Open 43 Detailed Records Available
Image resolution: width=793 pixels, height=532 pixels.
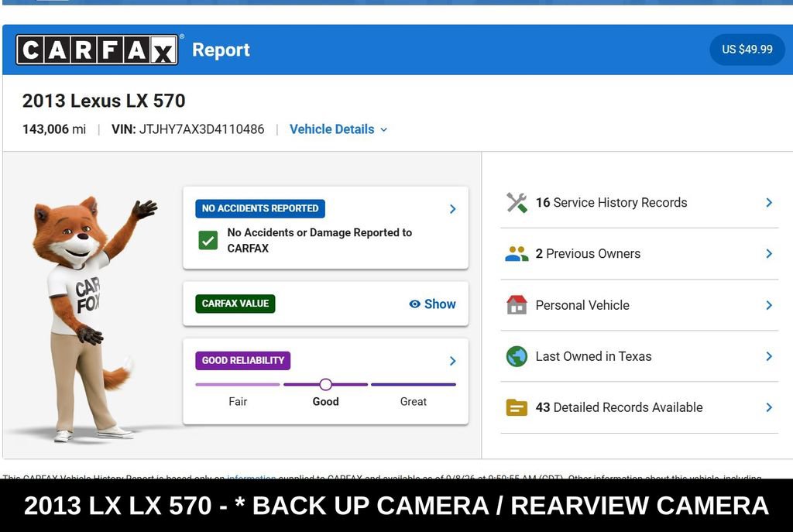point(639,407)
